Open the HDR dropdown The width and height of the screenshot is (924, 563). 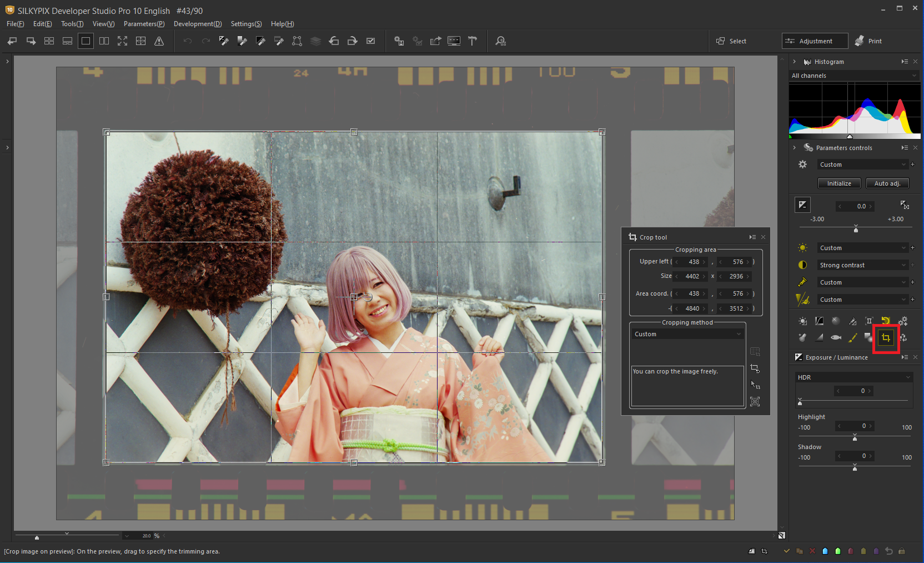(854, 377)
